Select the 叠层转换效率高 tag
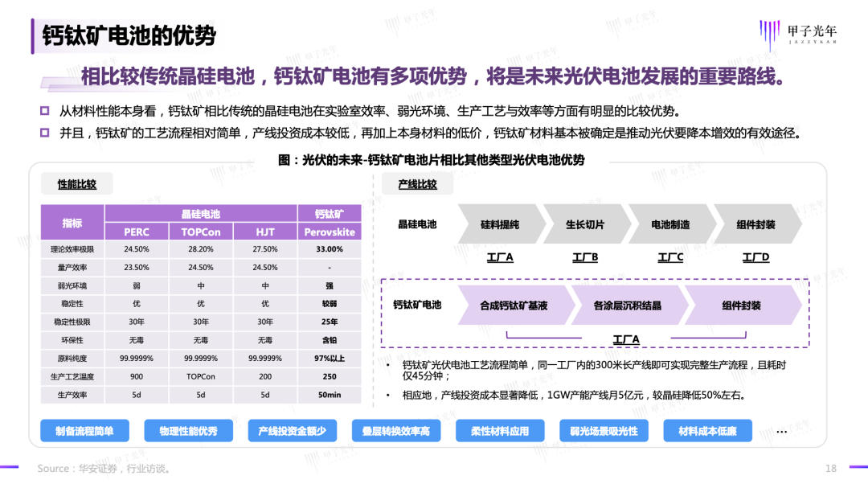 (395, 431)
